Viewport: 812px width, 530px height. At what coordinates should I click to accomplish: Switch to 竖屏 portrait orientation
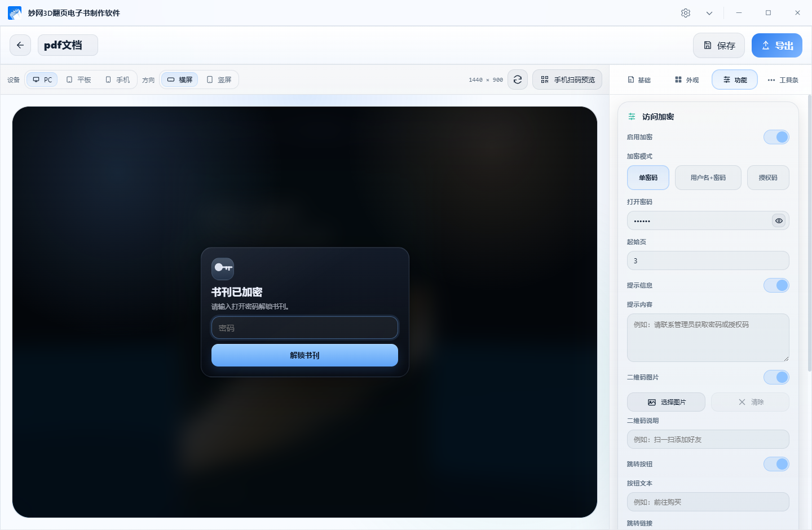(219, 79)
